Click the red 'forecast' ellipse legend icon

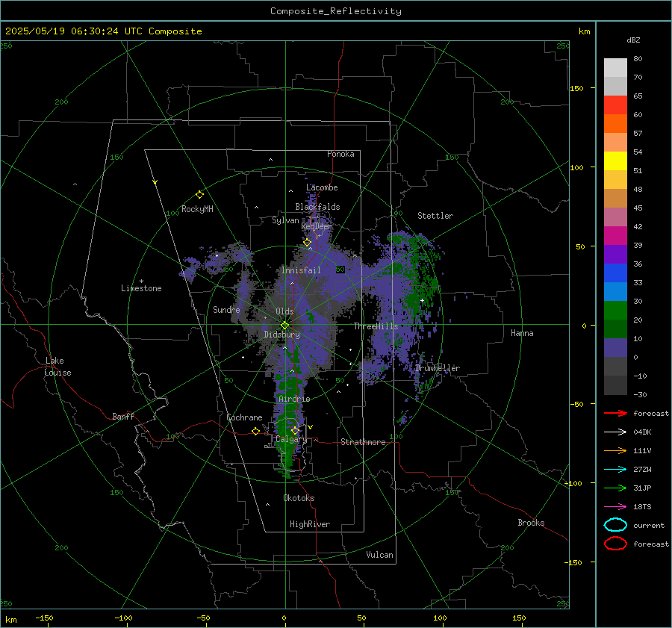[x=615, y=544]
